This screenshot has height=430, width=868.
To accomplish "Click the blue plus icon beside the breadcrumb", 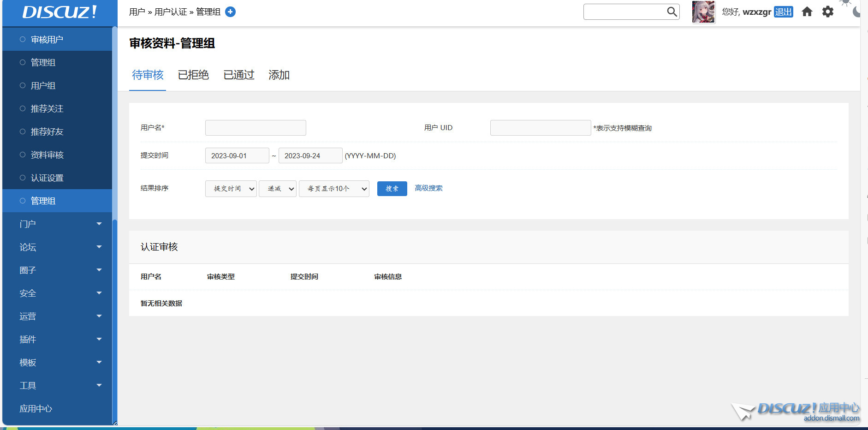I will click(230, 12).
